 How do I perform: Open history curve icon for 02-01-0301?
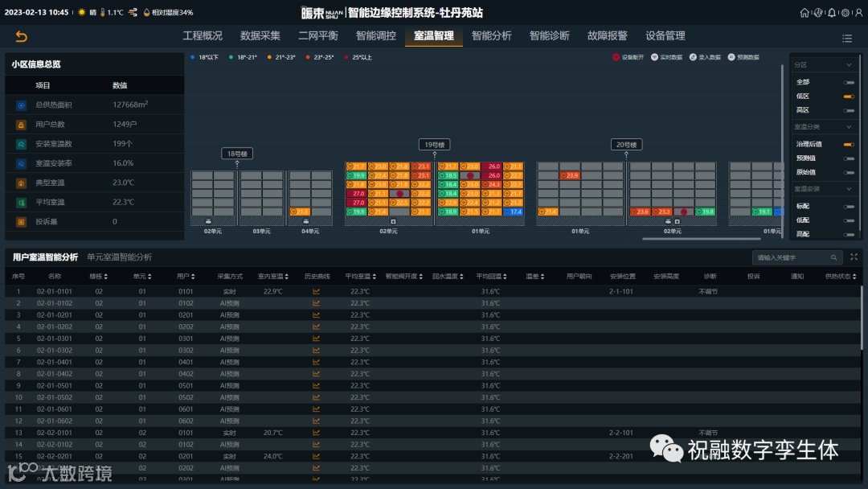pyautogui.click(x=316, y=339)
